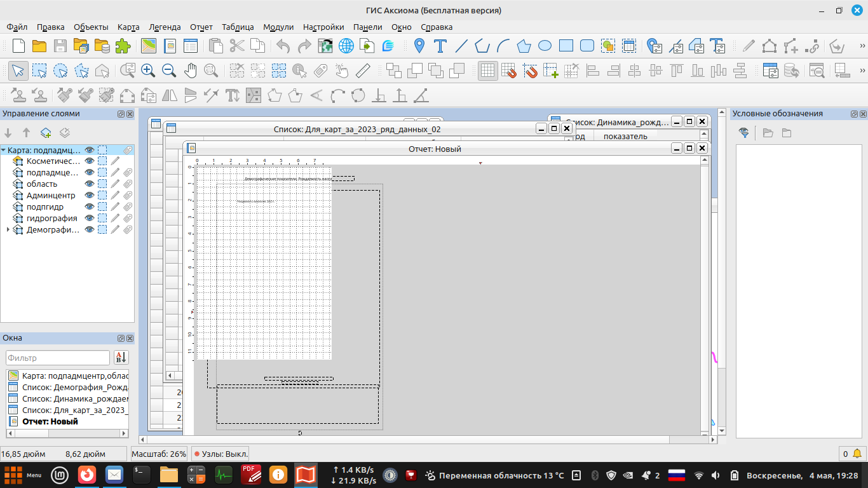868x488 pixels.
Task: Click the Узлы: Выкл. status button
Action: 220,454
